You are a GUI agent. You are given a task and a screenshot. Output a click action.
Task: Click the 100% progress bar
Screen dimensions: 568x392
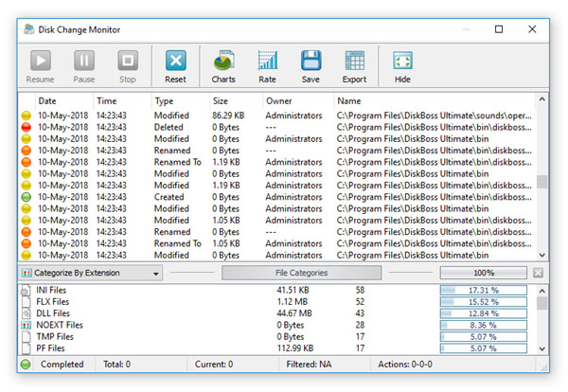pos(484,273)
